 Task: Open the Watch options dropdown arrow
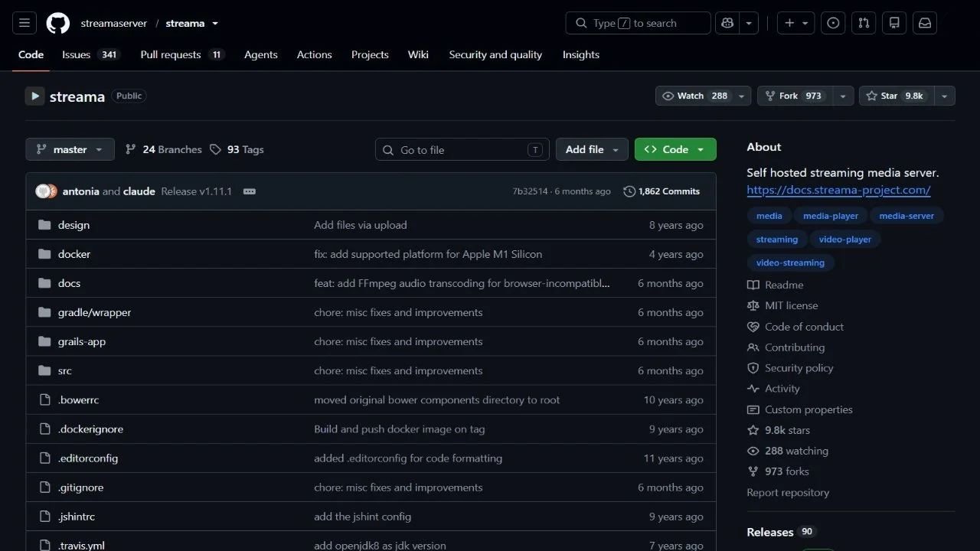click(x=741, y=96)
